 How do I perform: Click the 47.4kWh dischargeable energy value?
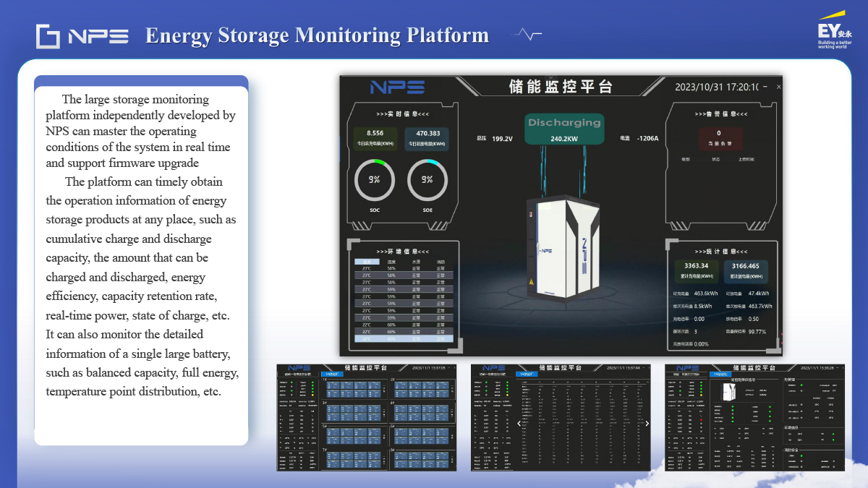point(759,294)
